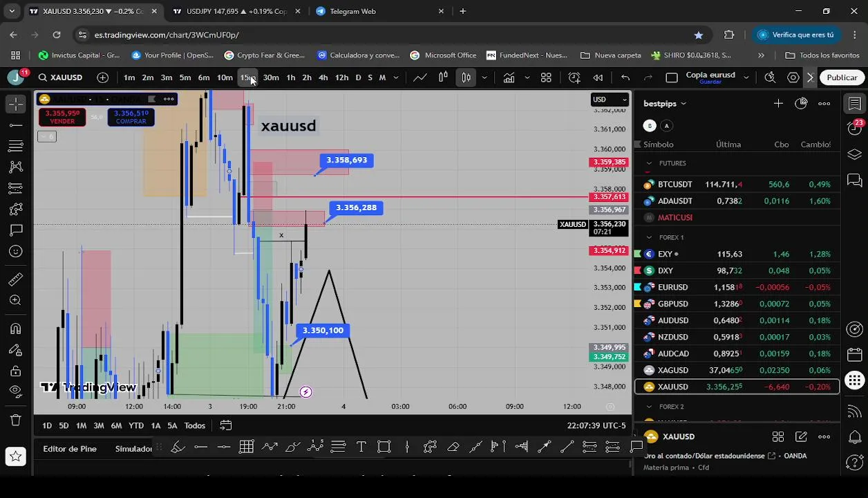Select the crosshair cursor tool

[x=16, y=104]
